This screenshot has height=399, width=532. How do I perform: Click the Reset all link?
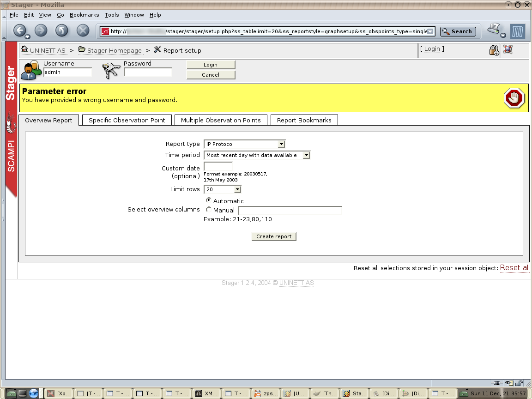515,268
